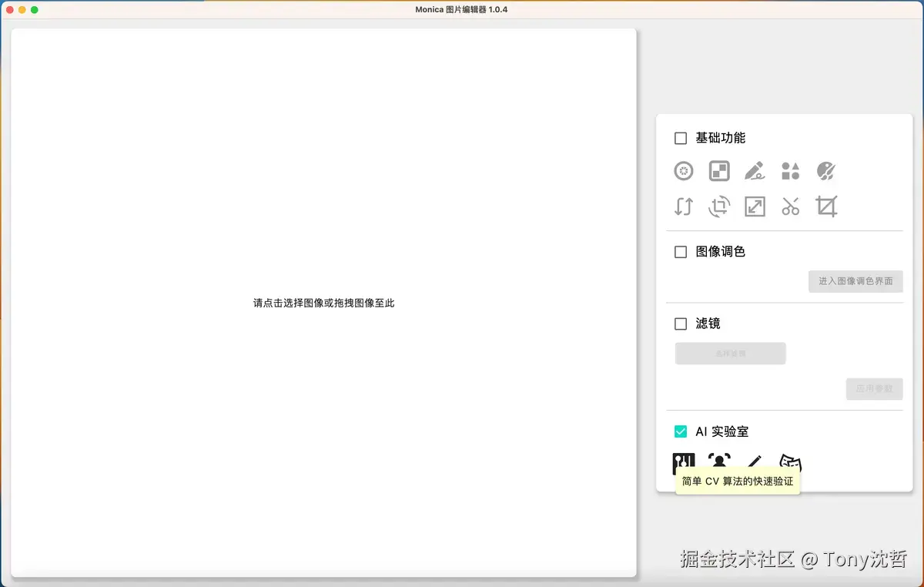Select the crop tool

pyautogui.click(x=826, y=206)
